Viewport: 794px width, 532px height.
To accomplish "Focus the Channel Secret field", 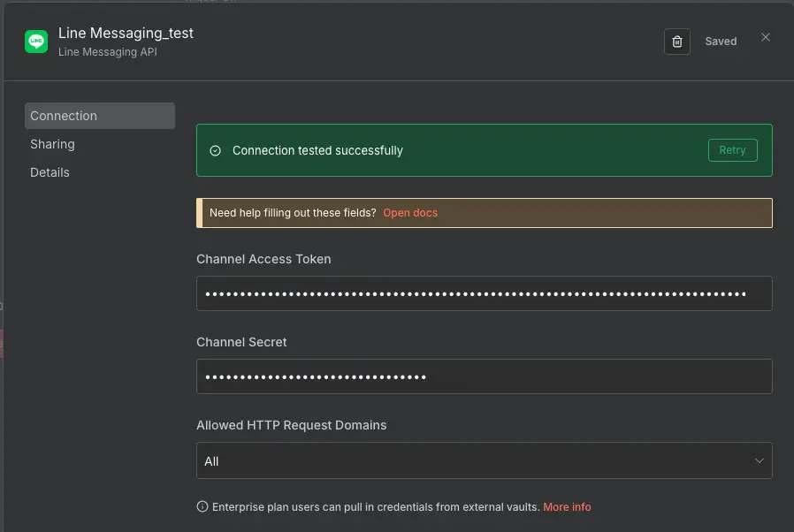I will point(485,376).
